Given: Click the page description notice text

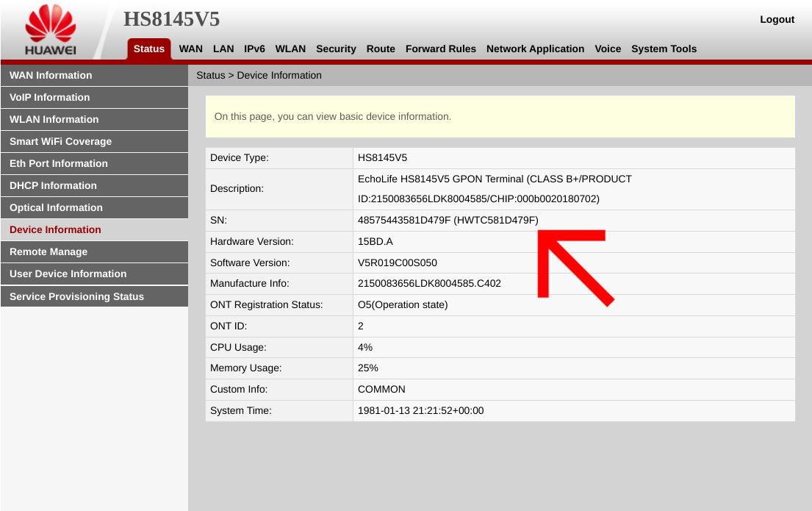Looking at the screenshot, I should (x=333, y=117).
